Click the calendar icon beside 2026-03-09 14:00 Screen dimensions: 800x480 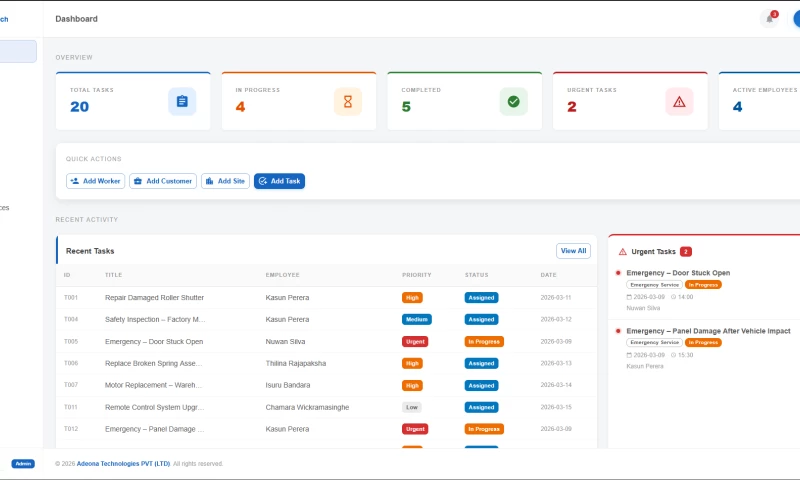click(x=629, y=297)
